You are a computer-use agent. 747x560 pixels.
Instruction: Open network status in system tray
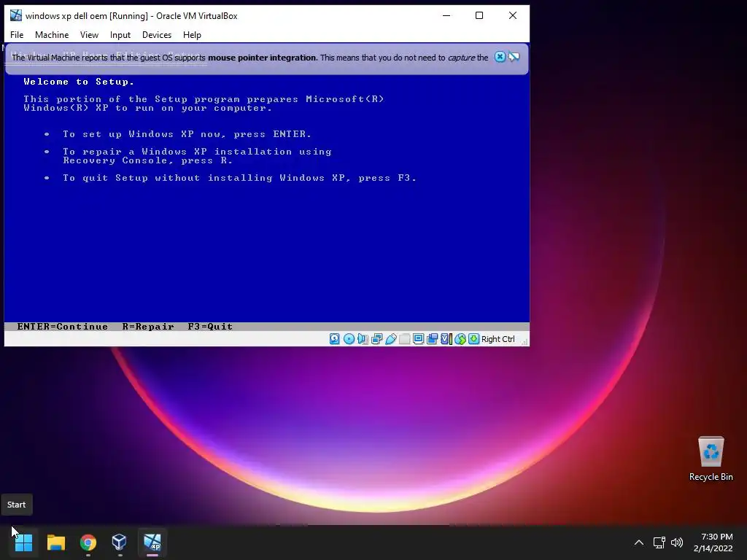click(x=659, y=542)
